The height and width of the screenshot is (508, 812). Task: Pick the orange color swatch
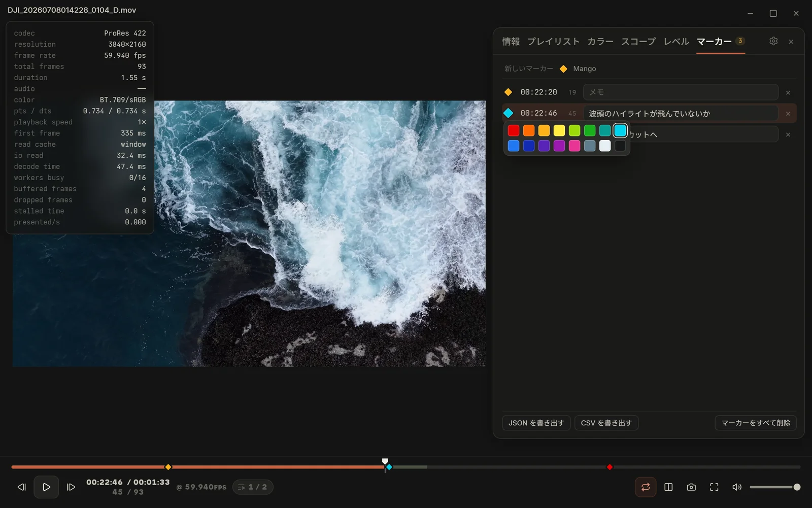pyautogui.click(x=529, y=130)
